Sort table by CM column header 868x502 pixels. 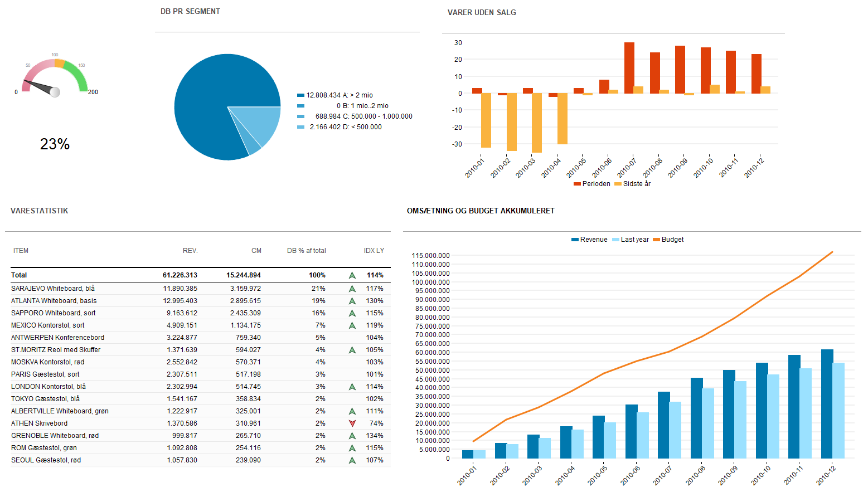(x=256, y=251)
